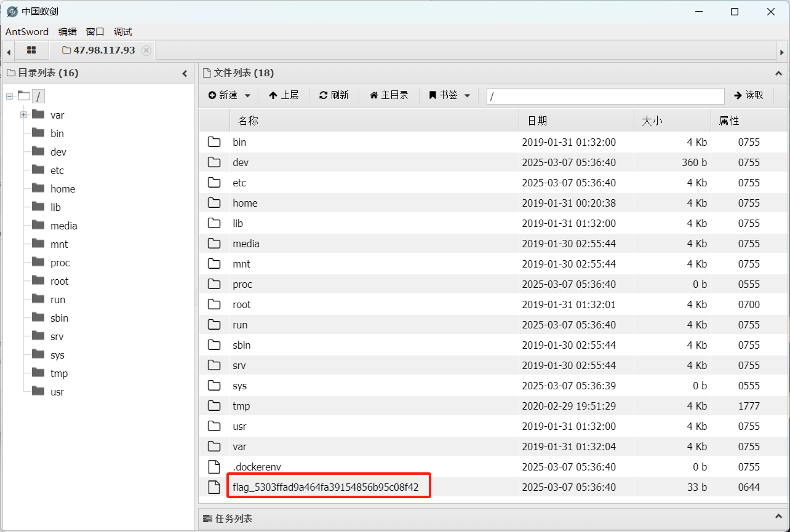This screenshot has width=790, height=532.
Task: Collapse the root / node in directory tree
Action: pyautogui.click(x=9, y=96)
